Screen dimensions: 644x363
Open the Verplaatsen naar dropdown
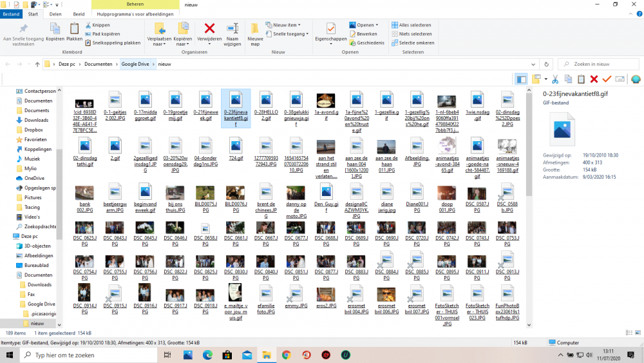[159, 41]
